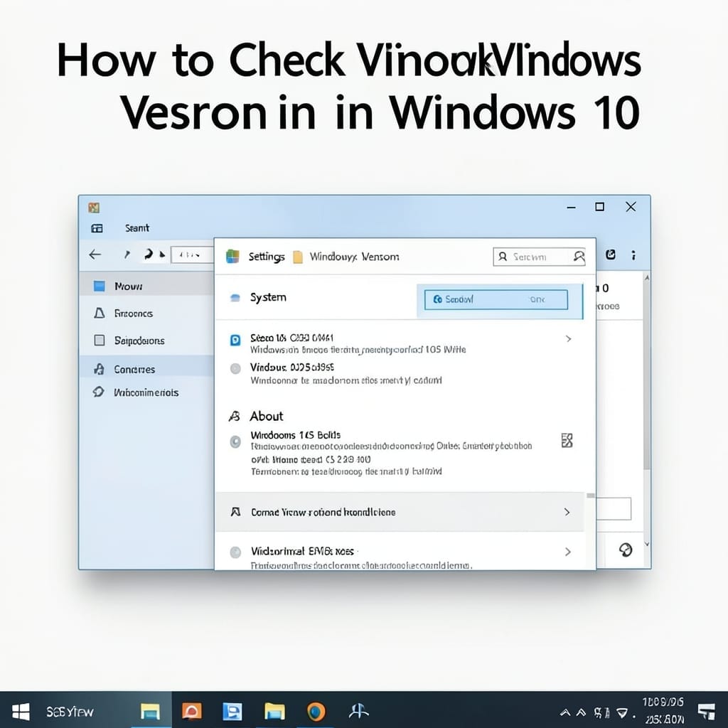
Task: Open the first pinned taskbar app with the yellow icon
Action: [151, 711]
